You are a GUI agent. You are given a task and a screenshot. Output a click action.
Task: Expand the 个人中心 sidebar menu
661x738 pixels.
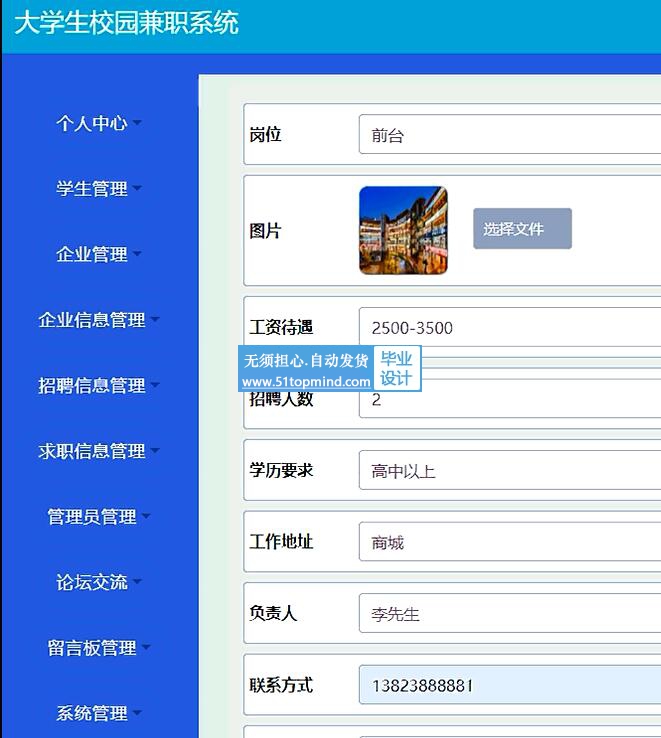tap(98, 123)
